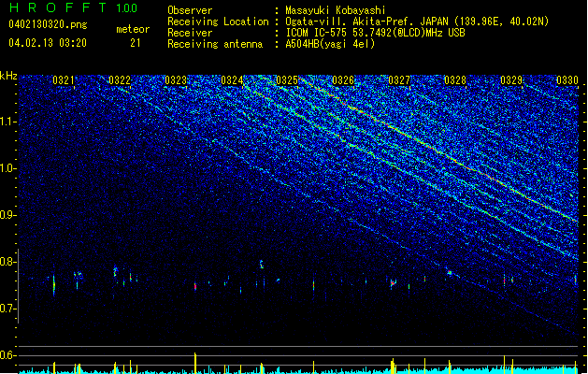Click the 0325 time marker
Viewport: 588px width, 374px height.
[287, 79]
